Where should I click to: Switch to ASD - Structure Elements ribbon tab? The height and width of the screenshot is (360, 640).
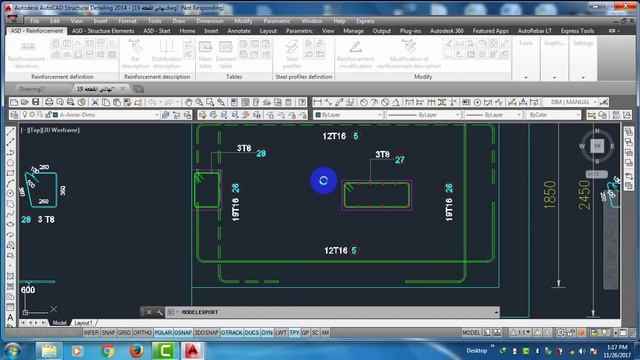pyautogui.click(x=103, y=31)
